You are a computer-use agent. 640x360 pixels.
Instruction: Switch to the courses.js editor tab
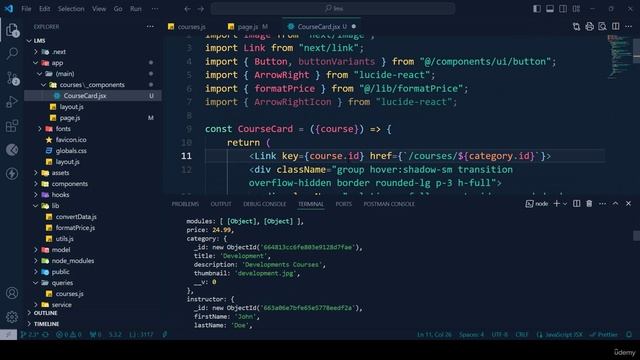coord(187,27)
